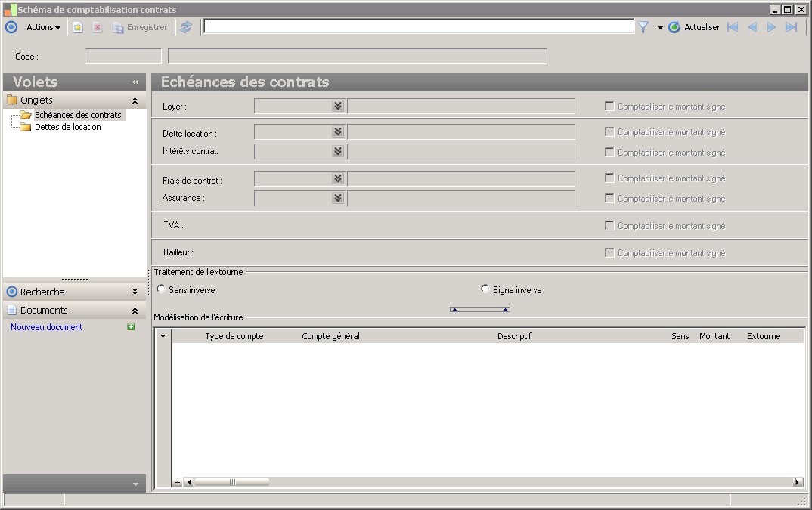
Task: Check Comptabiliser le montant signé for Loyer
Action: [x=609, y=106]
